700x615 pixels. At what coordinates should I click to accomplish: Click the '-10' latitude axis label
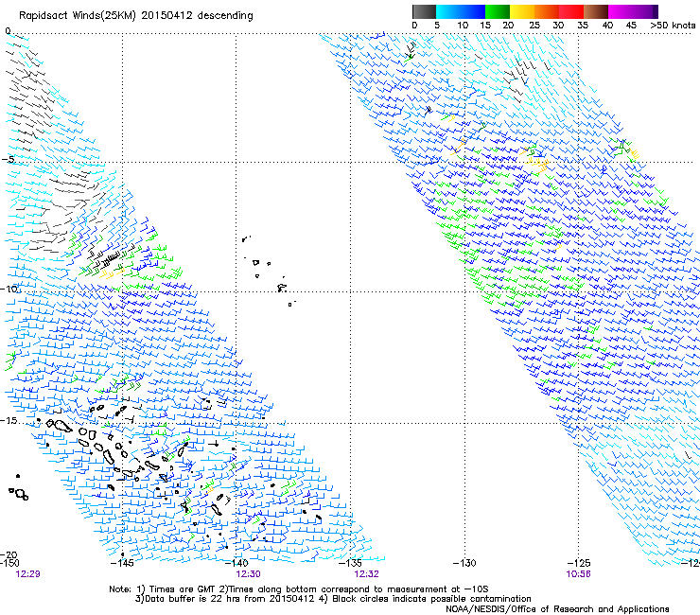point(9,289)
